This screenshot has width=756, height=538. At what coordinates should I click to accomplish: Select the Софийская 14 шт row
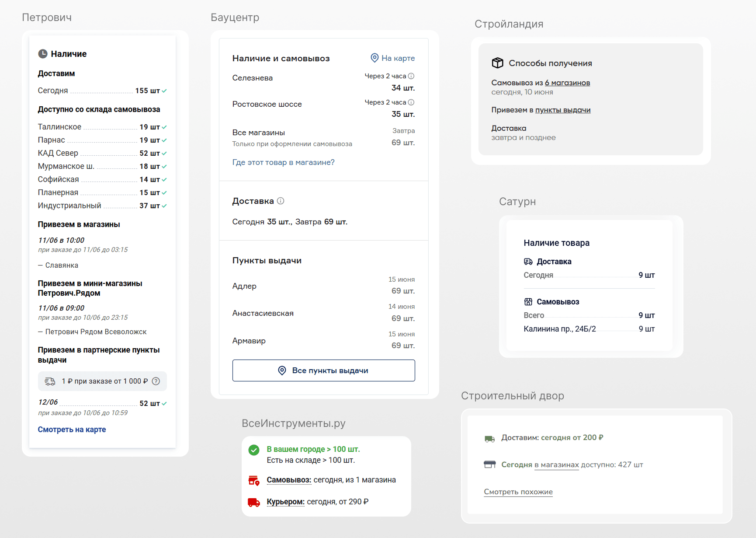[x=102, y=179]
